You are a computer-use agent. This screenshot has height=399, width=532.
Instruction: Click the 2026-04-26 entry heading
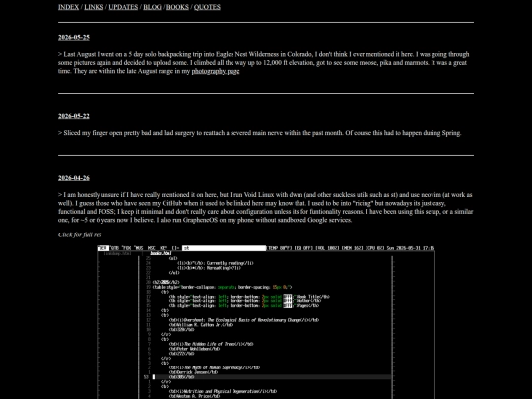[x=74, y=178]
